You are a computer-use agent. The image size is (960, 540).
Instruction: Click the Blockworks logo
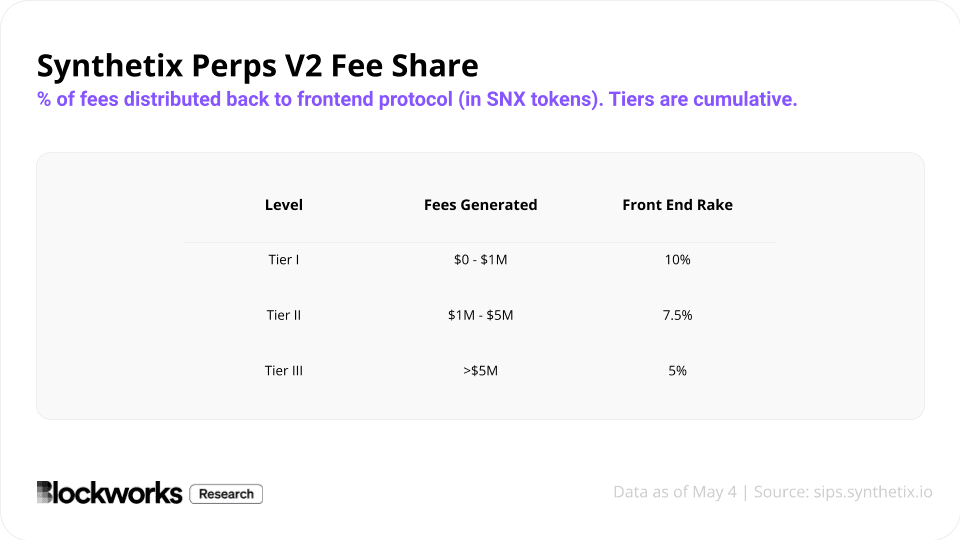coord(110,493)
